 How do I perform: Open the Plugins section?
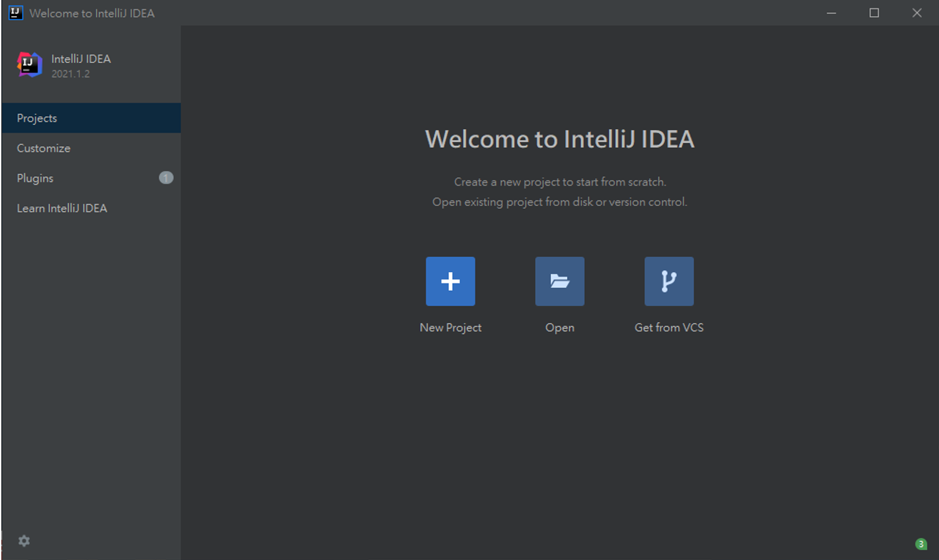coord(35,178)
